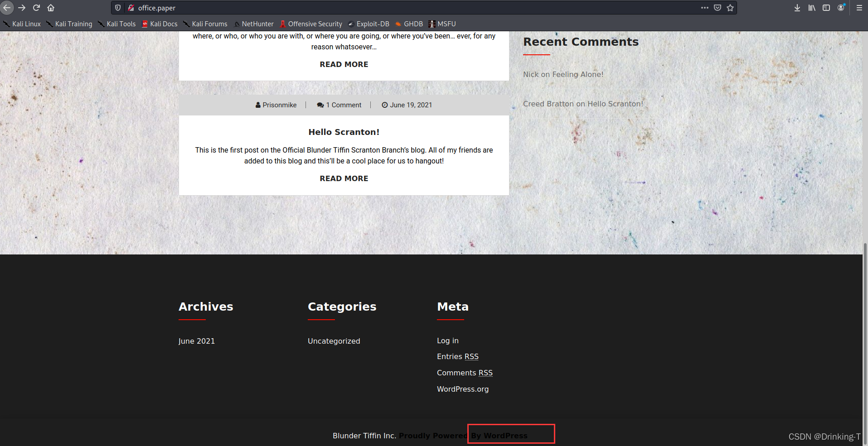Screen dimensions: 868x446
Task: Open MSFU bookmark
Action: (442, 24)
